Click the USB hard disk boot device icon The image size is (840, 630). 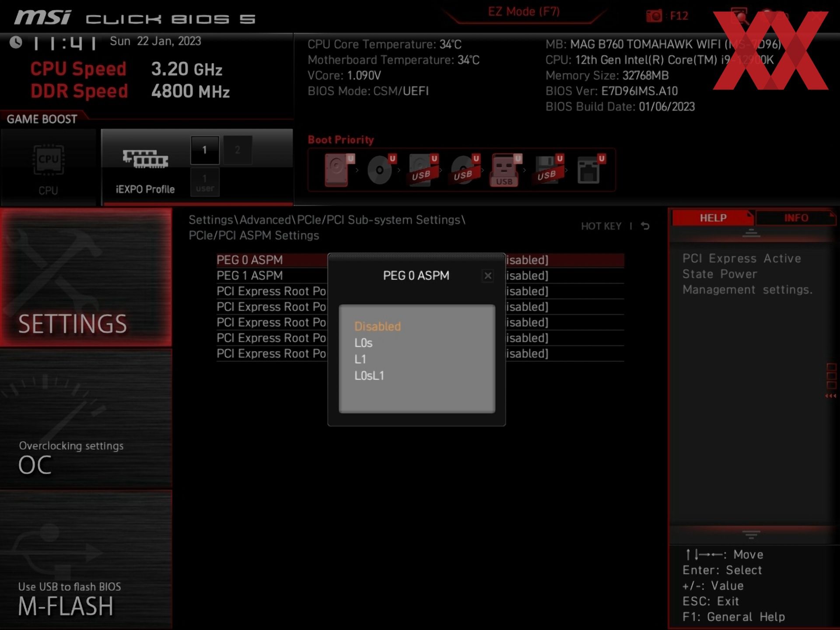(x=423, y=170)
